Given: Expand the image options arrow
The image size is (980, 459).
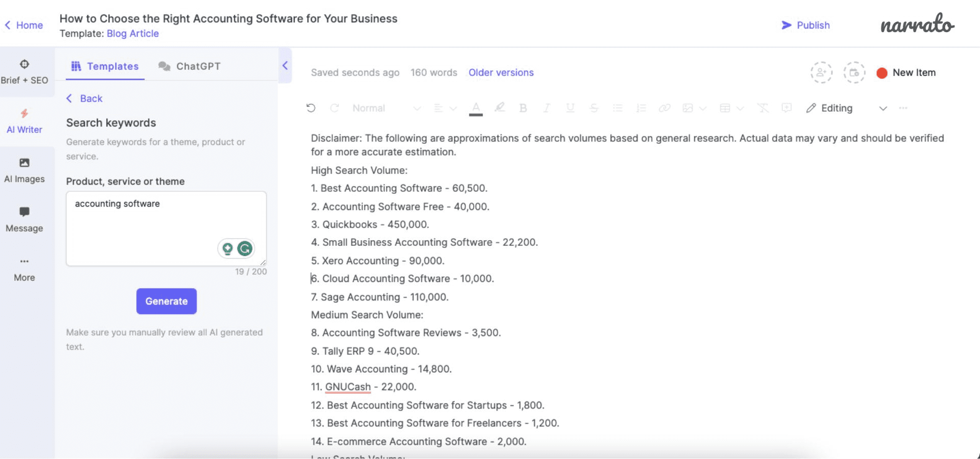Looking at the screenshot, I should click(703, 108).
